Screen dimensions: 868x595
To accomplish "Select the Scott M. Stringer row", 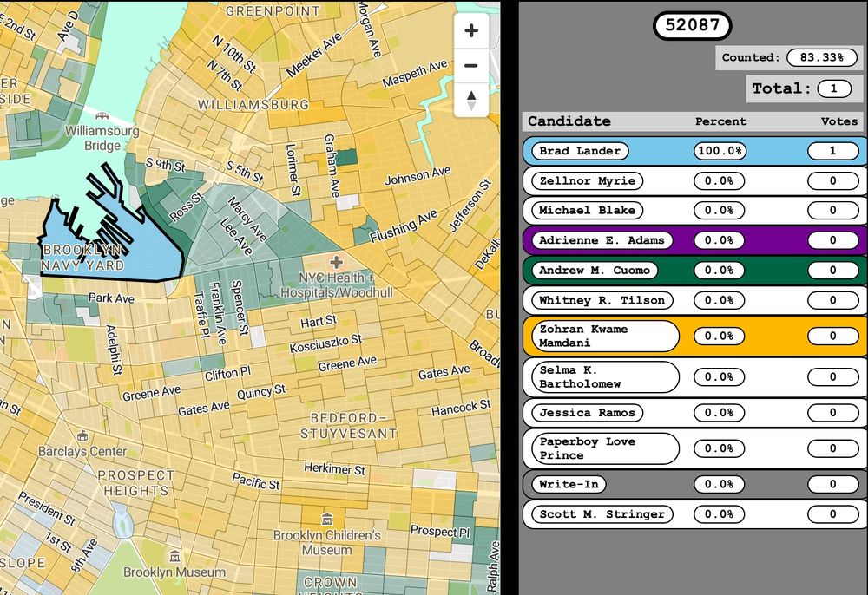I will coord(694,514).
